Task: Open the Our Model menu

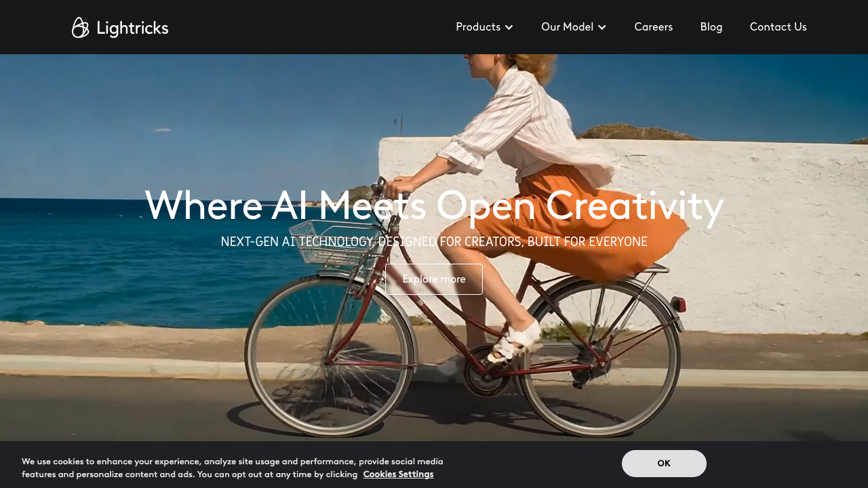Action: (x=574, y=27)
